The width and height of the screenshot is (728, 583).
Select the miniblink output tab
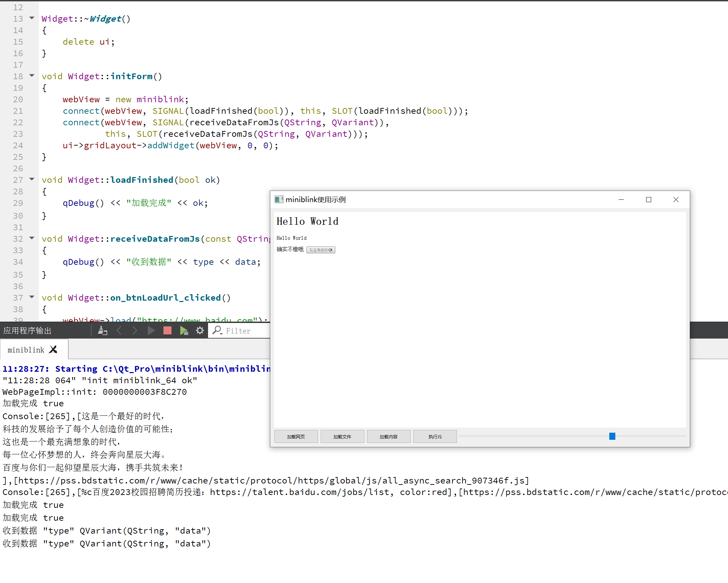click(26, 349)
